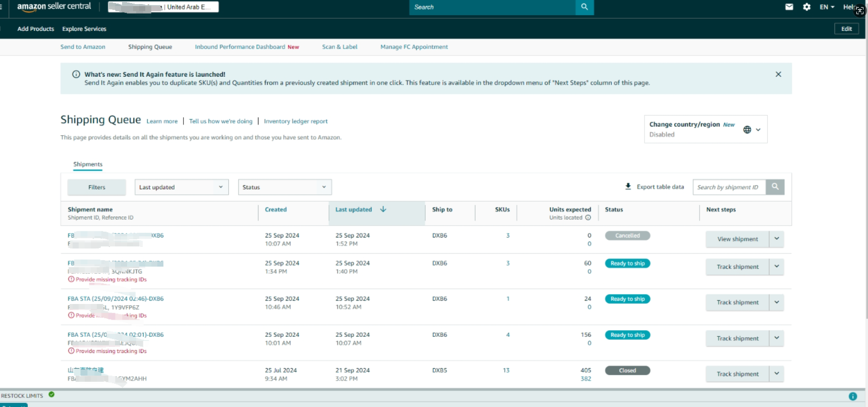Click the search magnifier icon in top bar
Screen dimensions: 868x407
(x=584, y=7)
